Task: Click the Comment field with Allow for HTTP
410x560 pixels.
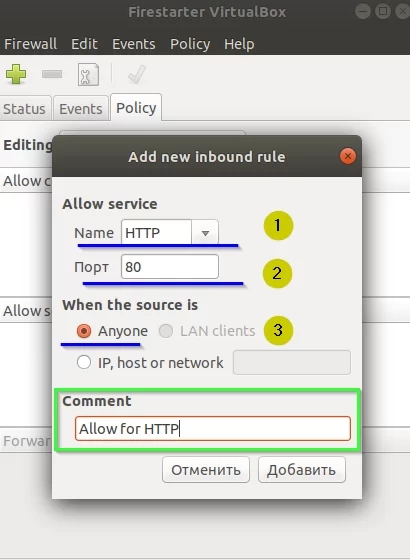Action: point(213,428)
